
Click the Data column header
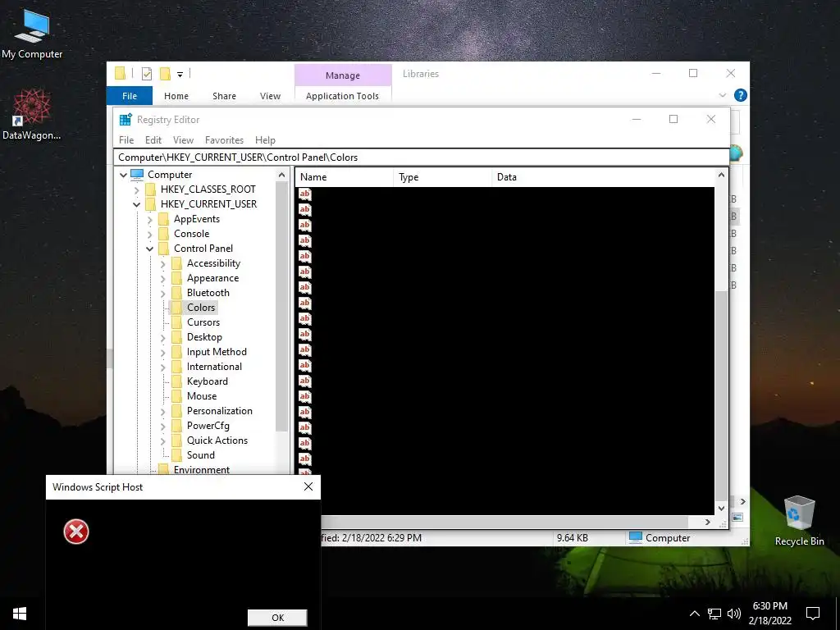(x=603, y=177)
